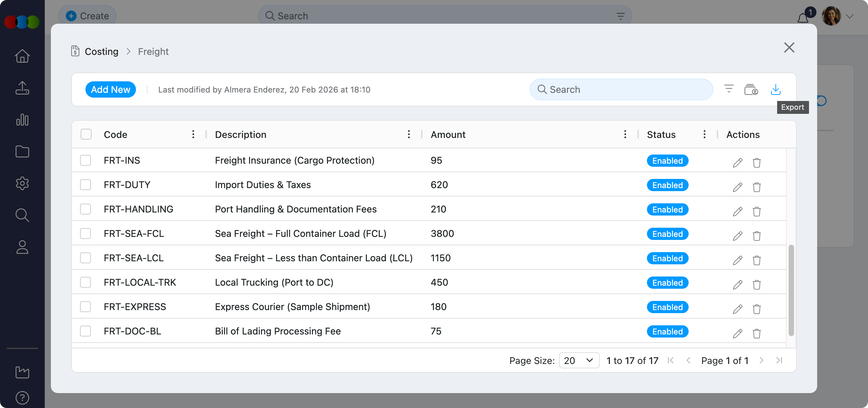Open the Amount column options menu
868x408 pixels.
click(x=625, y=135)
